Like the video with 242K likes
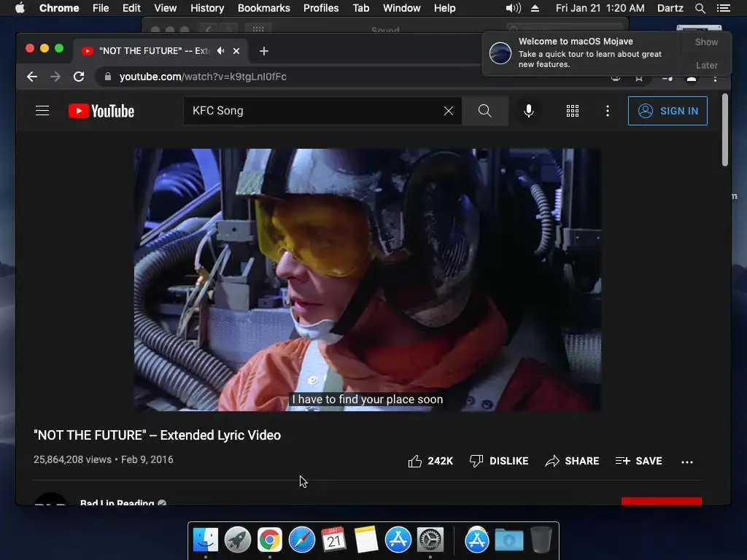 430,461
